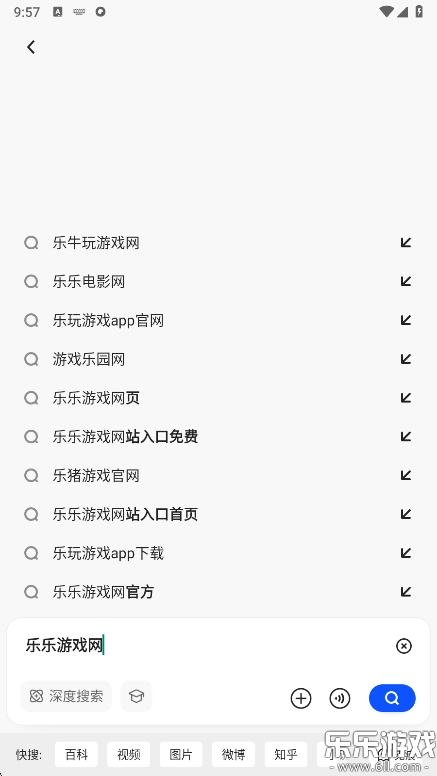Screen dimensions: 437x776
Task: Tap the blue search button
Action: (392, 698)
